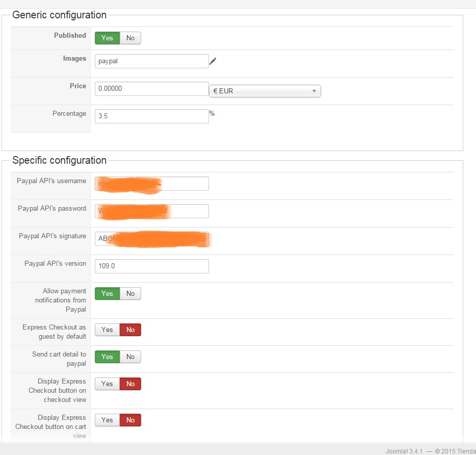
Task: Focus the Images text field containing paypal
Action: click(x=152, y=61)
